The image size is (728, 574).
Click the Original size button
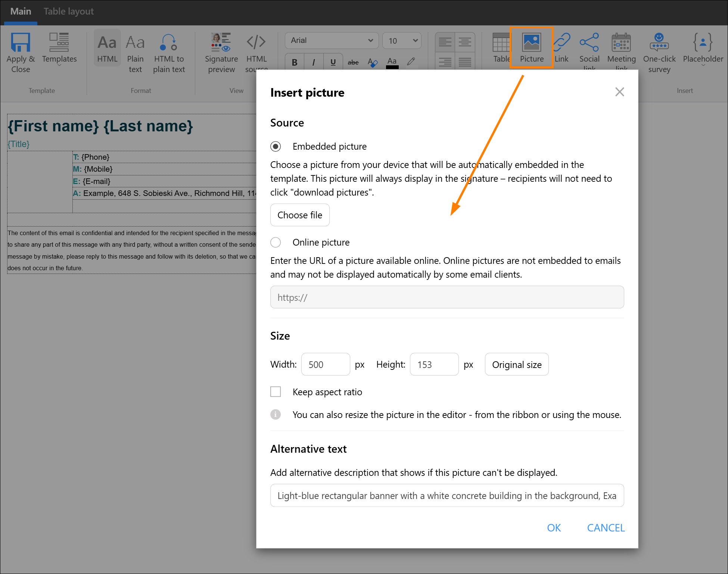[x=517, y=364]
